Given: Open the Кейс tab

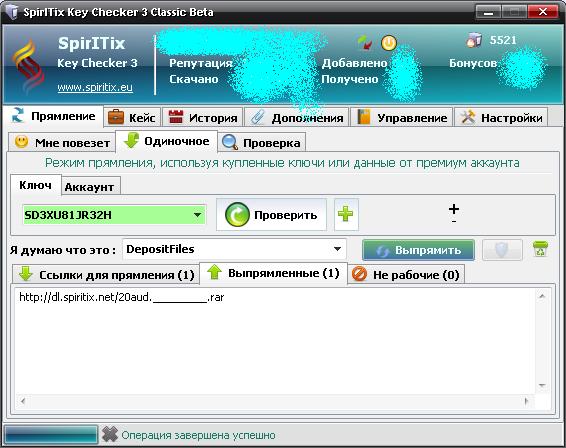Looking at the screenshot, I should click(x=132, y=117).
